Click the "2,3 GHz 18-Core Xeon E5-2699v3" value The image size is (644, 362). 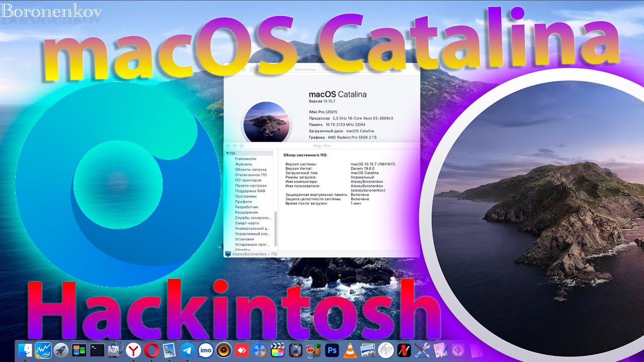tap(363, 118)
